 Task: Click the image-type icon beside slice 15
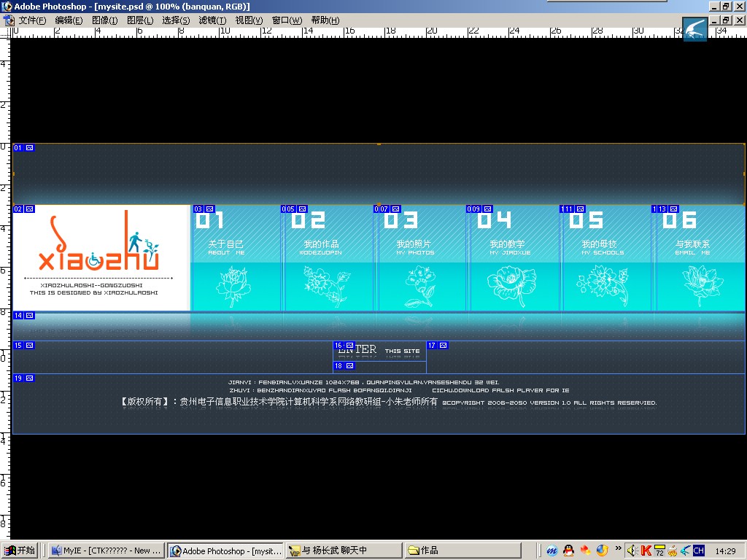pos(29,345)
